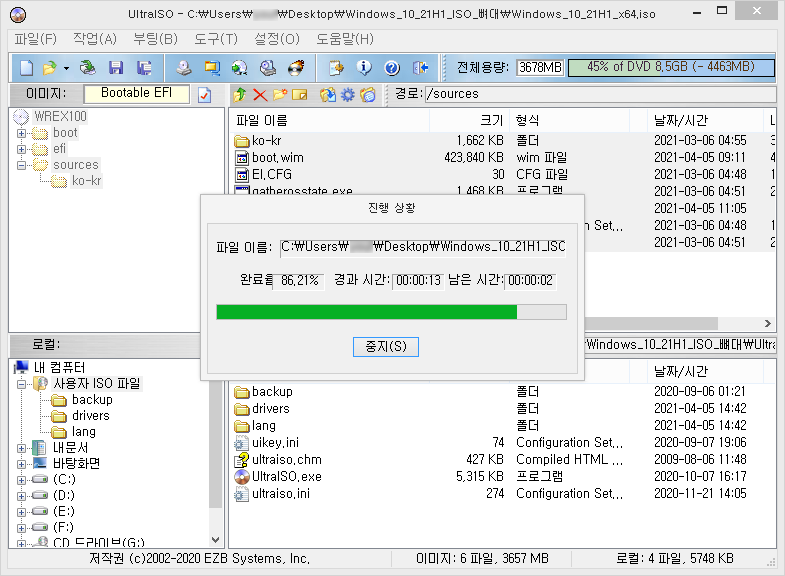The width and height of the screenshot is (785, 576).
Task: Click the 45% of DVD capacity bar
Action: (x=671, y=68)
